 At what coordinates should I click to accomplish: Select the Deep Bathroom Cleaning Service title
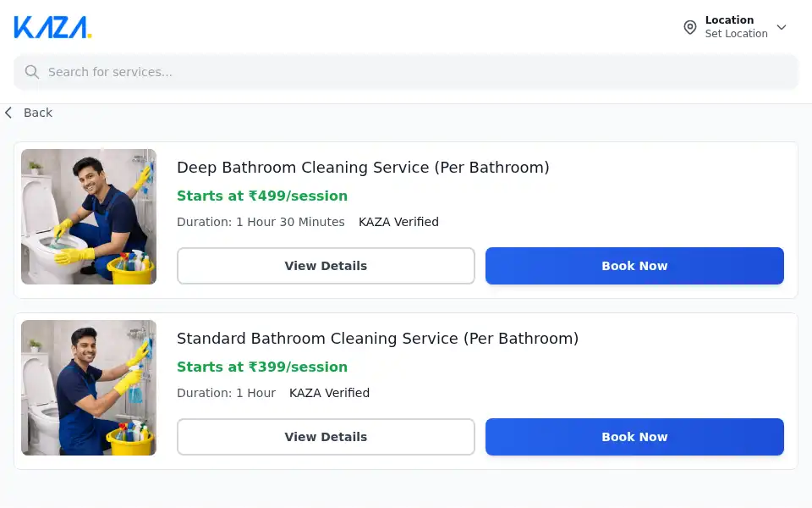363,168
